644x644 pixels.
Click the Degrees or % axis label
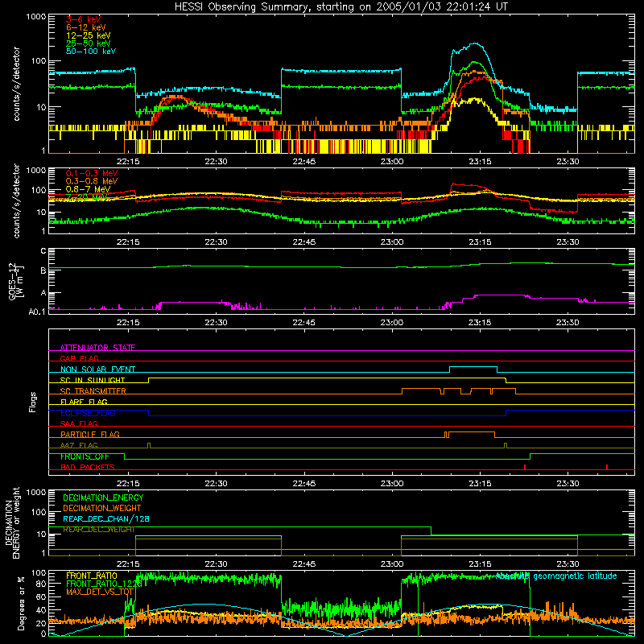tap(21, 603)
